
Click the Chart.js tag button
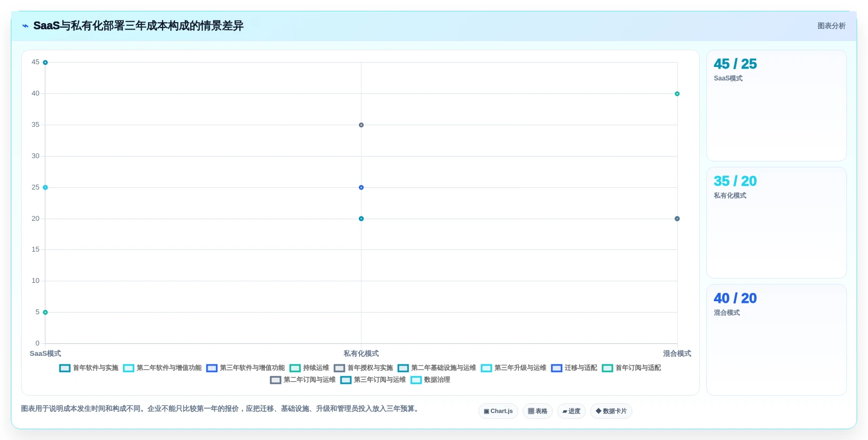pos(498,411)
